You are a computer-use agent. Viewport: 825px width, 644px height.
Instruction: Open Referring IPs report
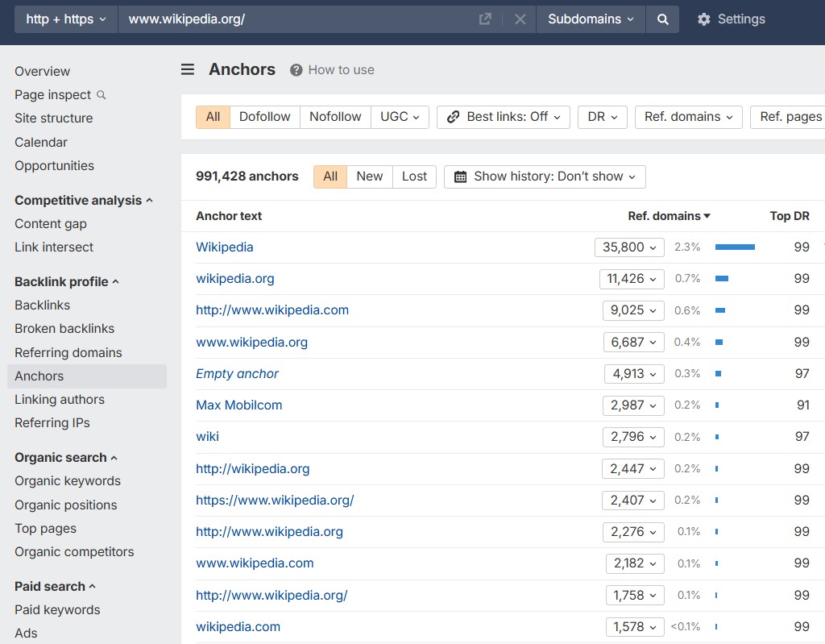tap(52, 423)
